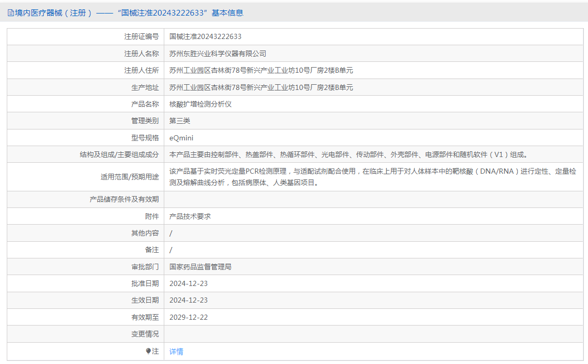Image resolution: width=588 pixels, height=364 pixels.
Task: Click the 产品储存条件及有效期 label
Action: tap(124, 199)
